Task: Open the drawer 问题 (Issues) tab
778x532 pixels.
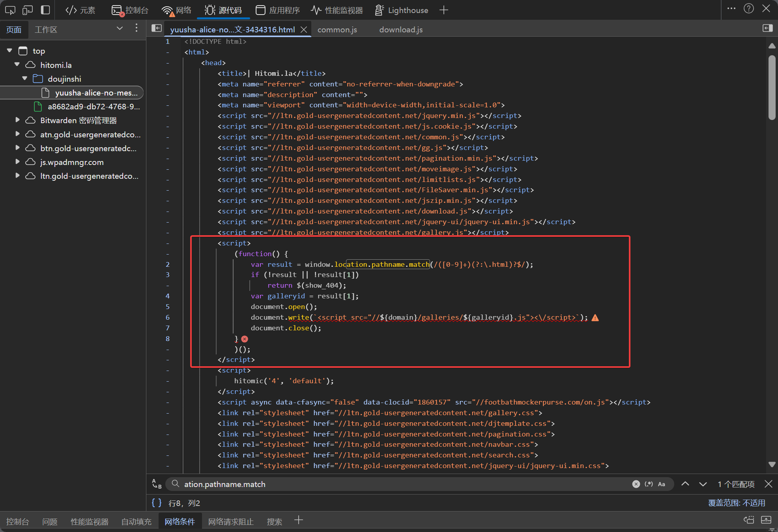Action: [50, 522]
